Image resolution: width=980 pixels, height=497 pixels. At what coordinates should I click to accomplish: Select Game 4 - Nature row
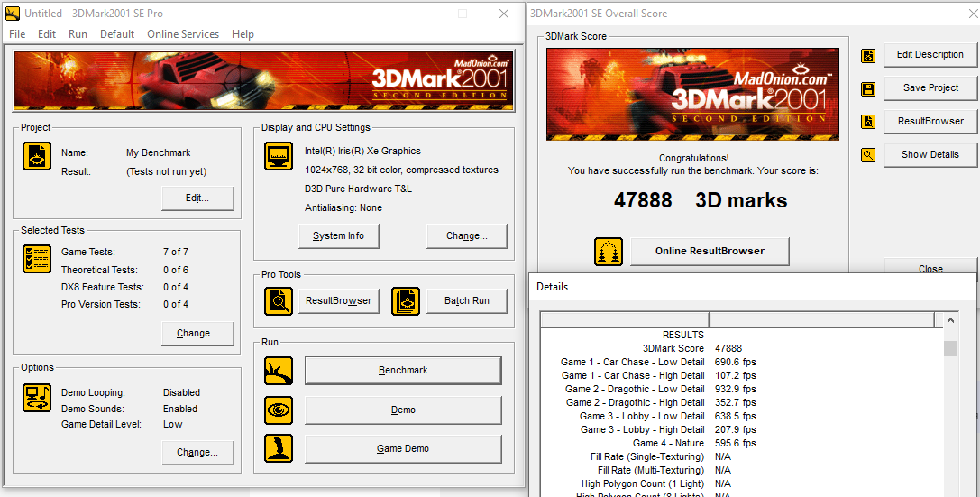click(743, 443)
